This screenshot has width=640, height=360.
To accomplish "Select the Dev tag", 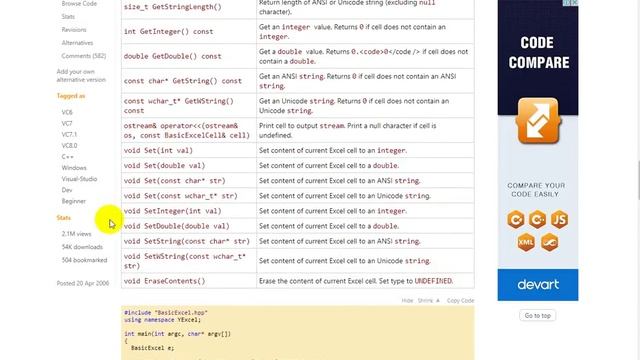I will click(67, 190).
